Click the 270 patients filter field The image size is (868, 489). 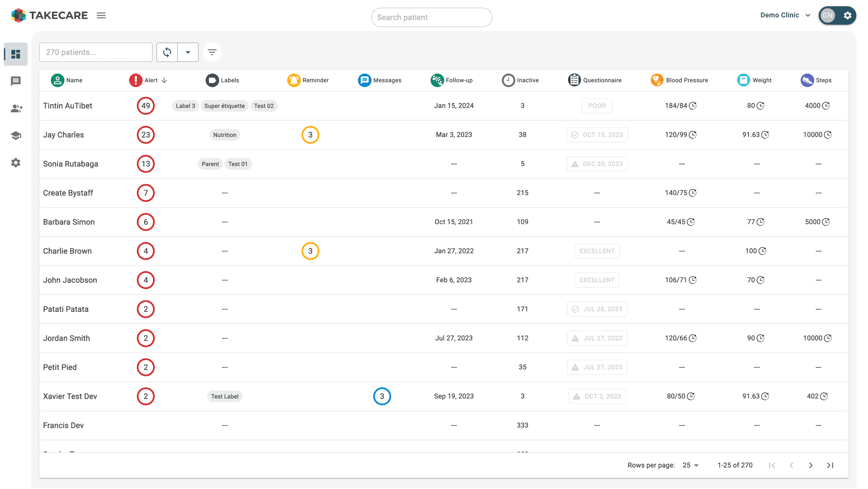(x=96, y=53)
